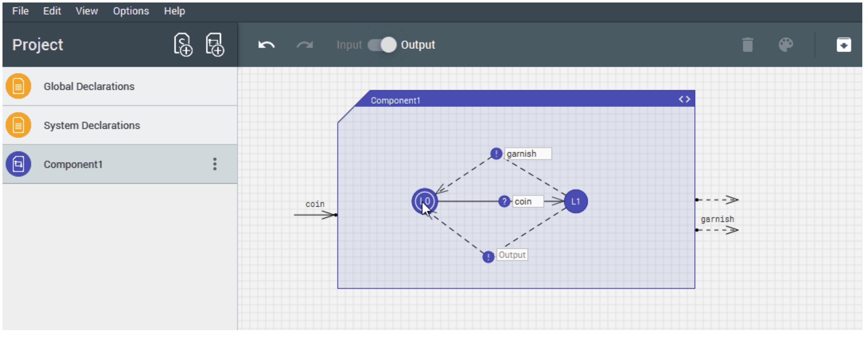Click the garnish output signature arrow label
Screen dimensions: 868x338
coord(717,219)
